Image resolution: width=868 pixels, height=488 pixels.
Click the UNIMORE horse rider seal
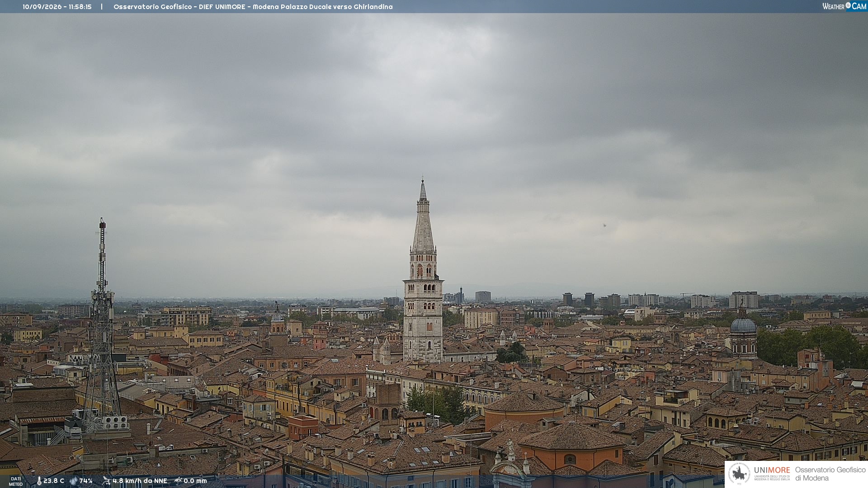pos(739,474)
